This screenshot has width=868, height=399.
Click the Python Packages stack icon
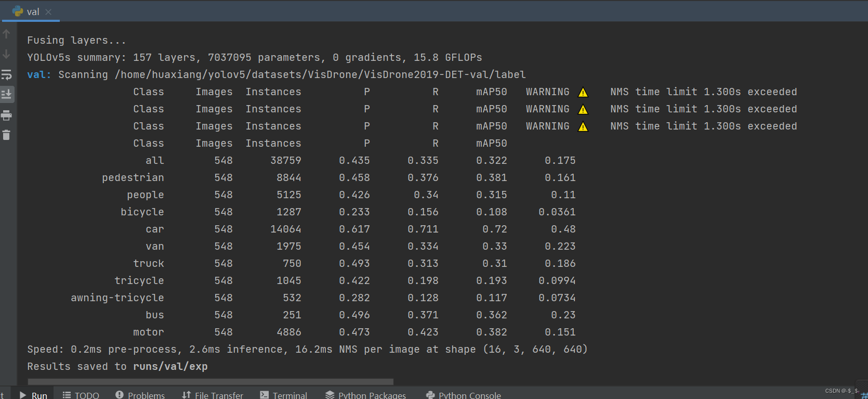point(330,395)
